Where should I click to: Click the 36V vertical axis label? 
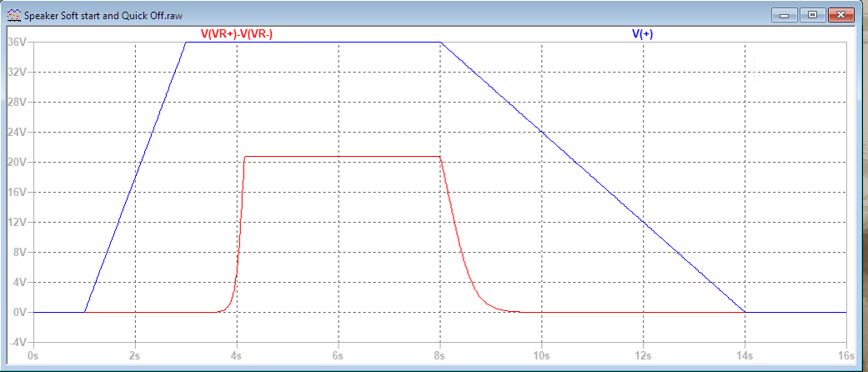point(18,43)
